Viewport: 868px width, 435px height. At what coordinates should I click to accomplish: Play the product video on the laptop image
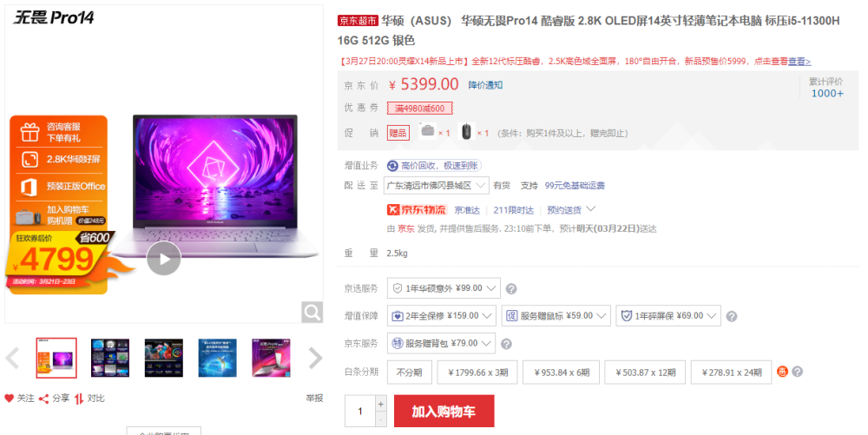[x=163, y=259]
